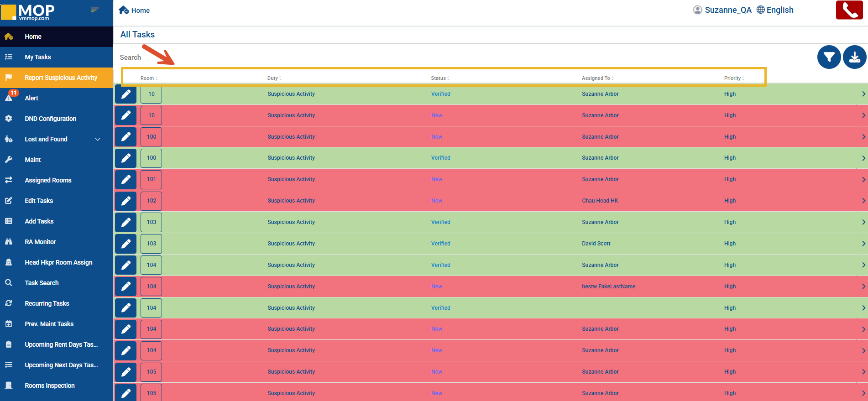Click the room 102 number box
868x401 pixels.
[x=152, y=201]
